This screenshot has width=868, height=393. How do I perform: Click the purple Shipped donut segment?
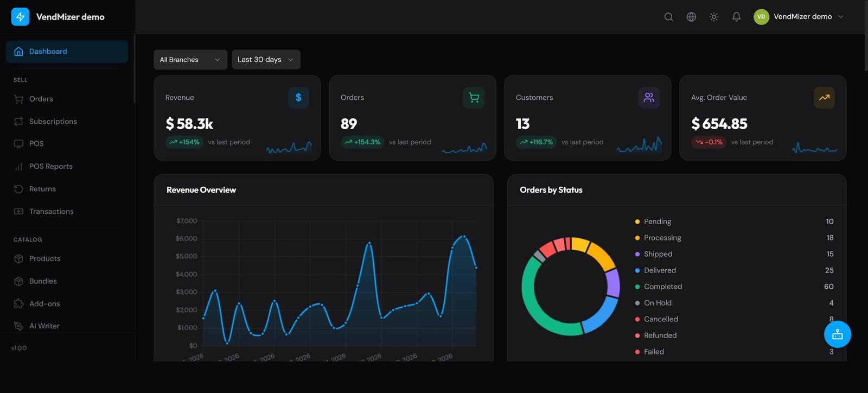[613, 282]
